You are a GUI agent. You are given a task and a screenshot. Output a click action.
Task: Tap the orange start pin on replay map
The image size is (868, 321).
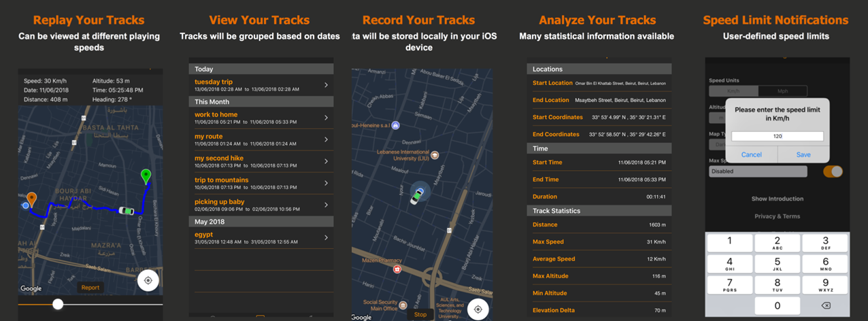click(31, 200)
